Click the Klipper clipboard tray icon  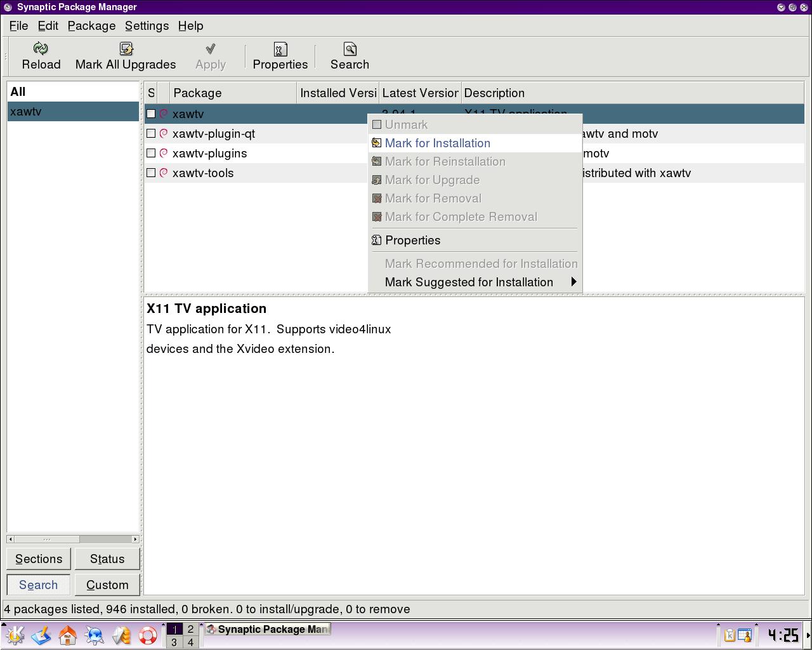pos(730,635)
